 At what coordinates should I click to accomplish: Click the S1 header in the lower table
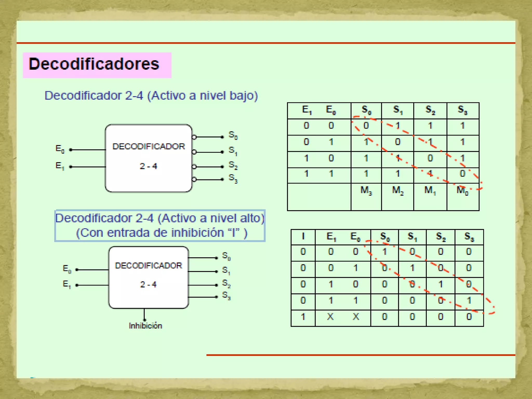(x=412, y=237)
